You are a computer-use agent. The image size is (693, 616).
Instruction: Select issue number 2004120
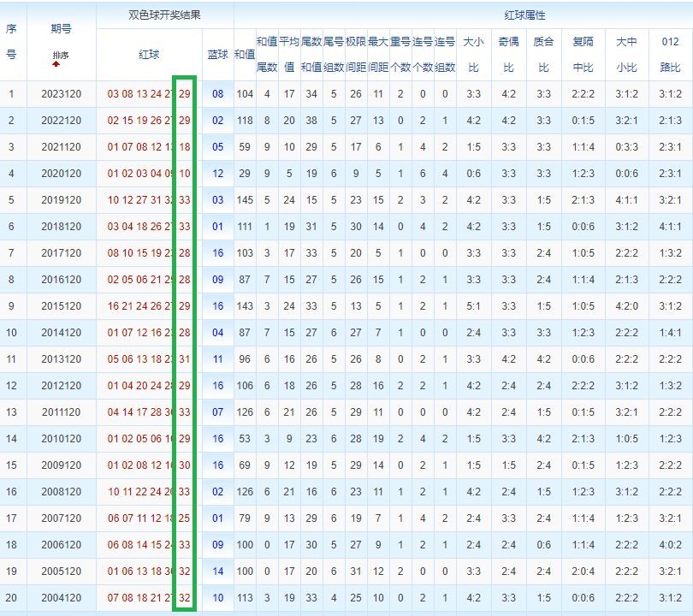click(x=62, y=598)
